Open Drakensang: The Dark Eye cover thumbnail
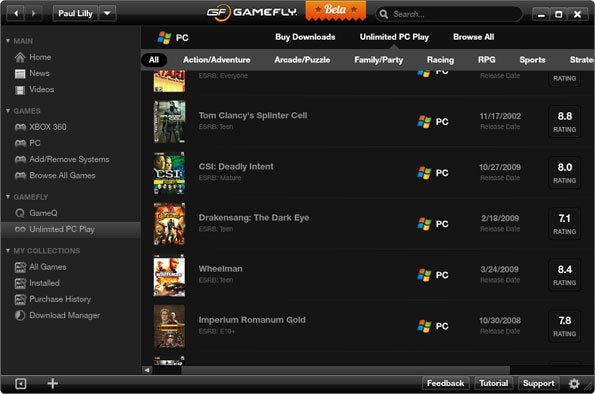595x394 pixels. click(169, 224)
